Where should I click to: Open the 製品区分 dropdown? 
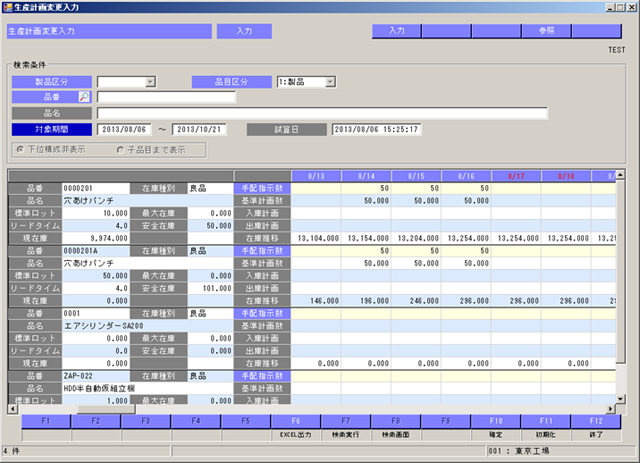click(150, 82)
